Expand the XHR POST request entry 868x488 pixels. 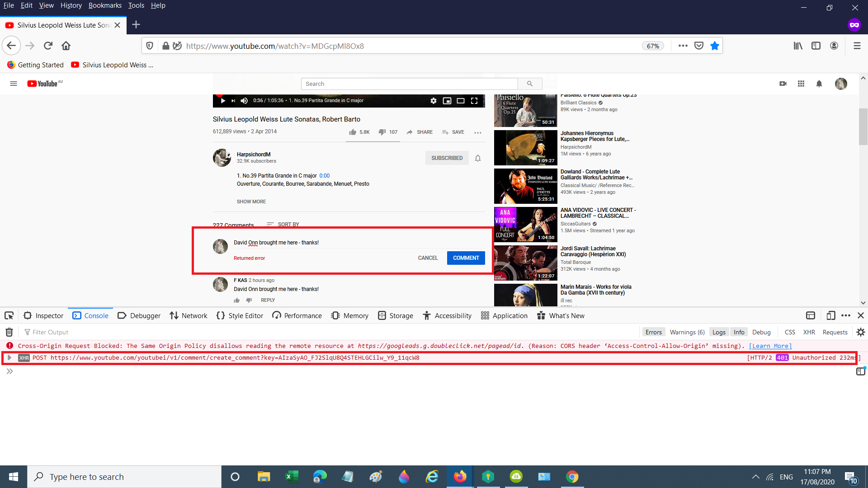[x=9, y=357]
